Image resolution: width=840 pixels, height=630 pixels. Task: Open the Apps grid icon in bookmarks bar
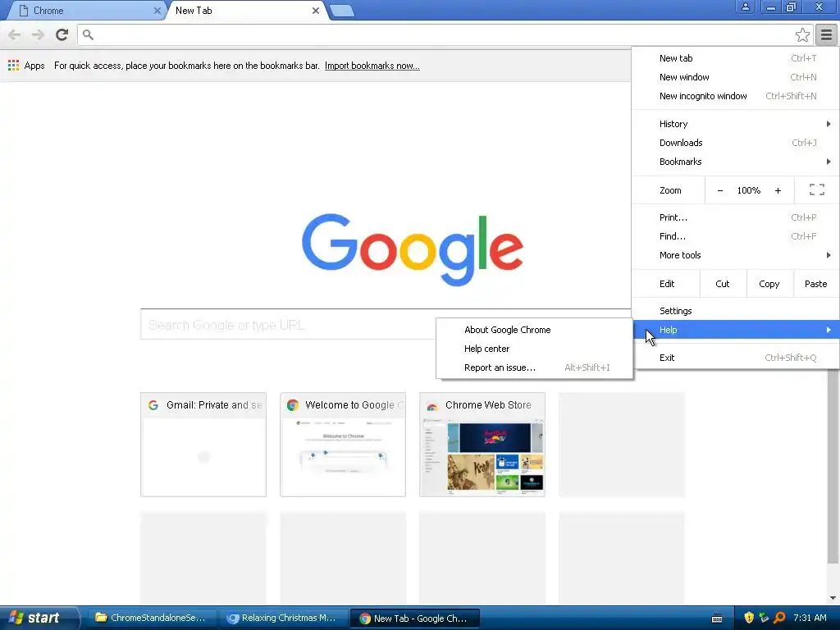coord(13,66)
